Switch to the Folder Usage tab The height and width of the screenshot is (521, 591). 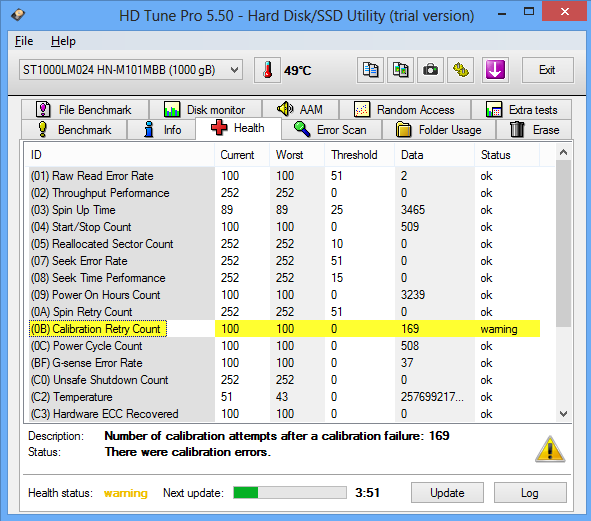(439, 130)
